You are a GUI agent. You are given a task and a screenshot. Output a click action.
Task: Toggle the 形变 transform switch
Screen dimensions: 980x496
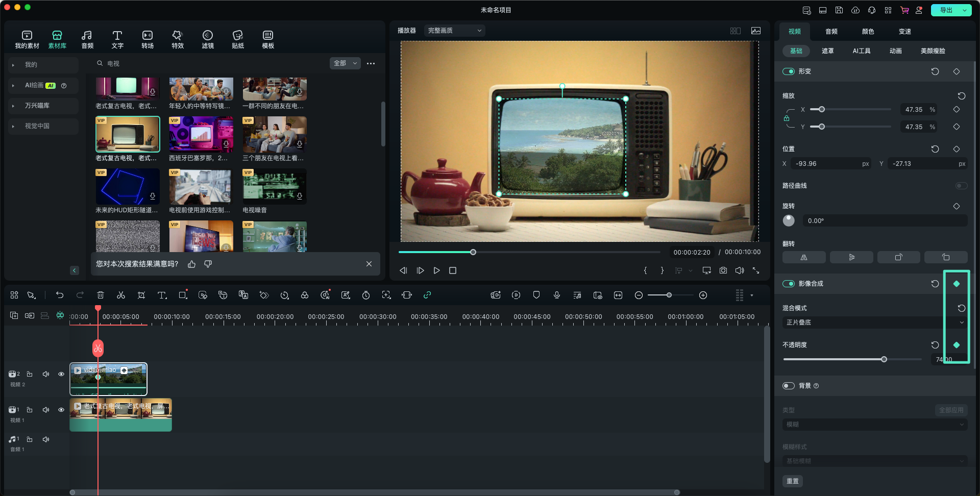coord(789,71)
